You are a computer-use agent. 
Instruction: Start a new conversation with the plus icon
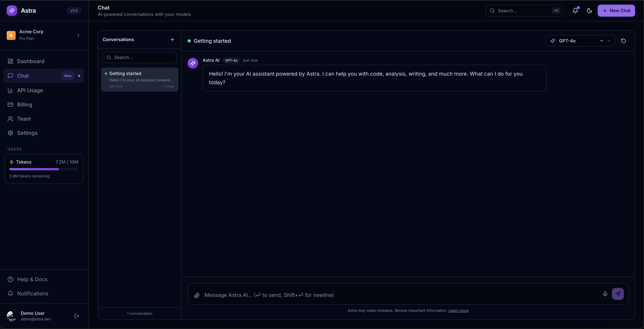click(x=173, y=40)
